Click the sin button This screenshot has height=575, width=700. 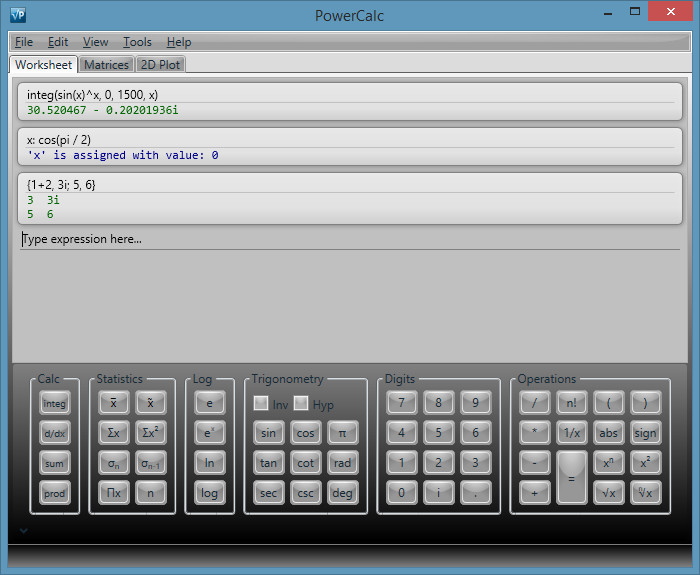pyautogui.click(x=268, y=433)
